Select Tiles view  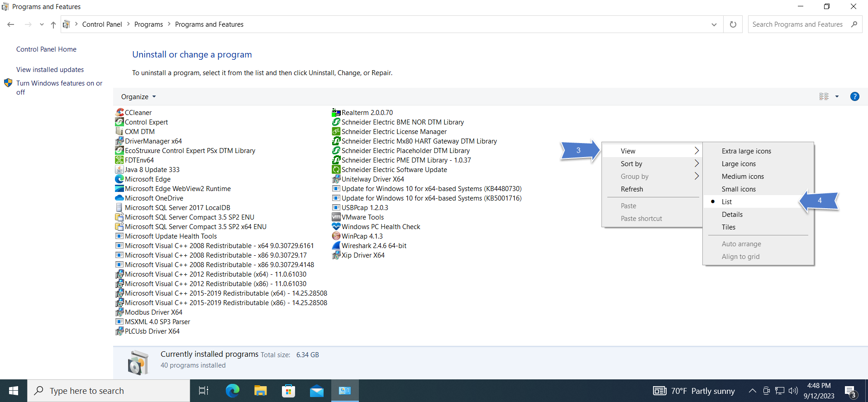click(x=758, y=227)
